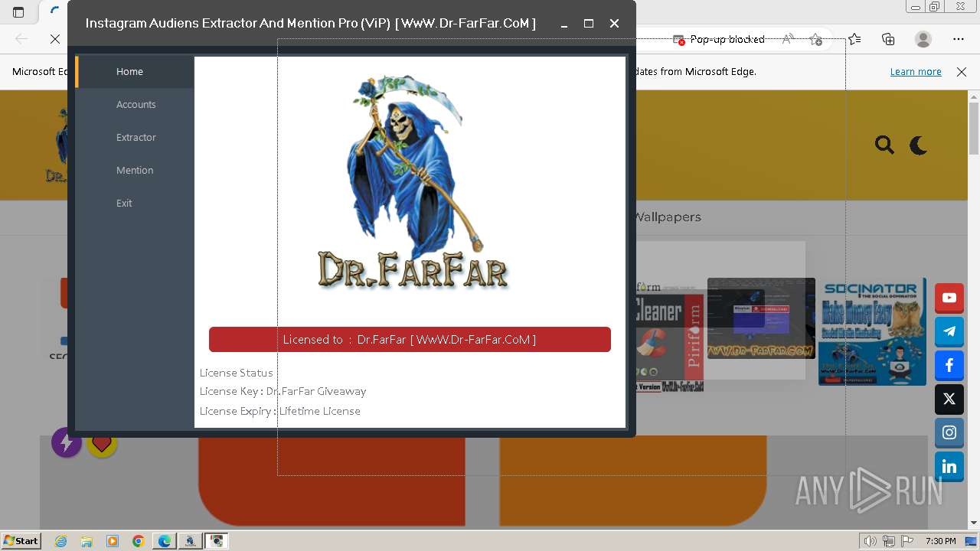Open the X social button
Viewport: 980px width, 551px height.
pos(949,399)
